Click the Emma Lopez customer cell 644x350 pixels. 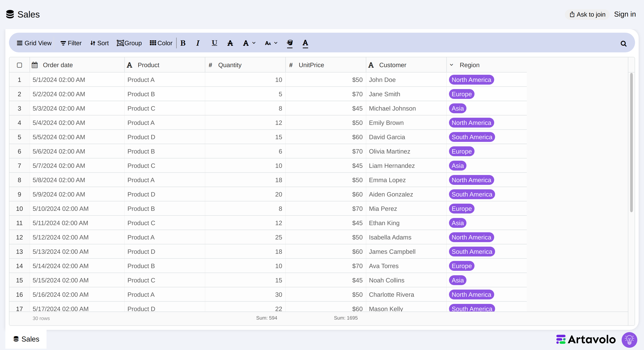406,180
